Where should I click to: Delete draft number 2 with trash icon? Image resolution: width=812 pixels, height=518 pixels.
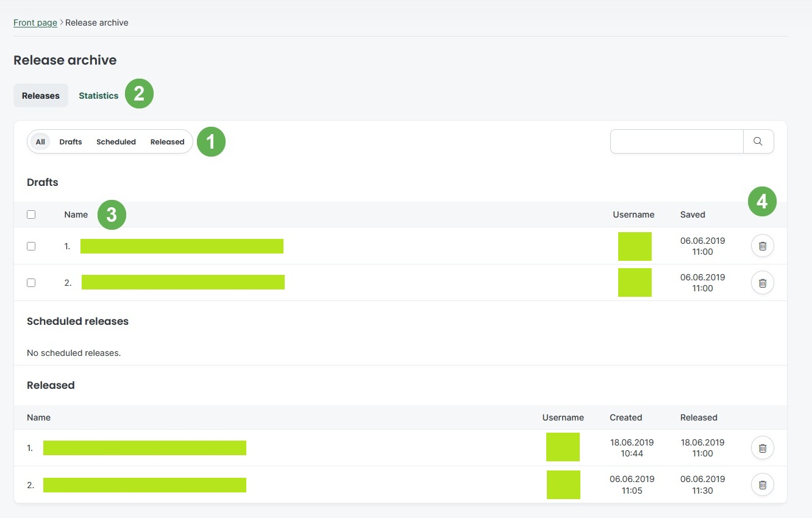(x=762, y=283)
